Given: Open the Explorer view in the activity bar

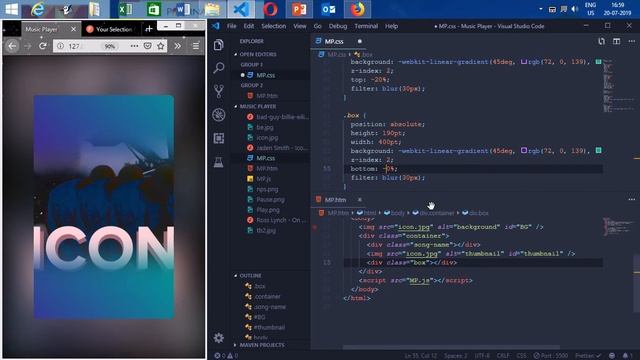Looking at the screenshot, I should click(x=219, y=45).
